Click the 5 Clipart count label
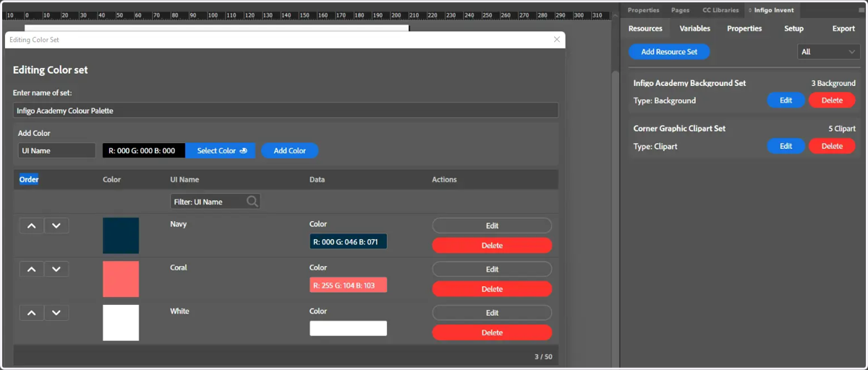This screenshot has width=868, height=370. (x=842, y=129)
